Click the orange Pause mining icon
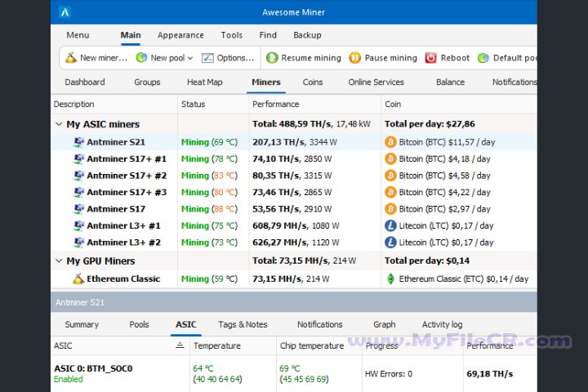Screen dimensions: 588x392 pyautogui.click(x=354, y=58)
